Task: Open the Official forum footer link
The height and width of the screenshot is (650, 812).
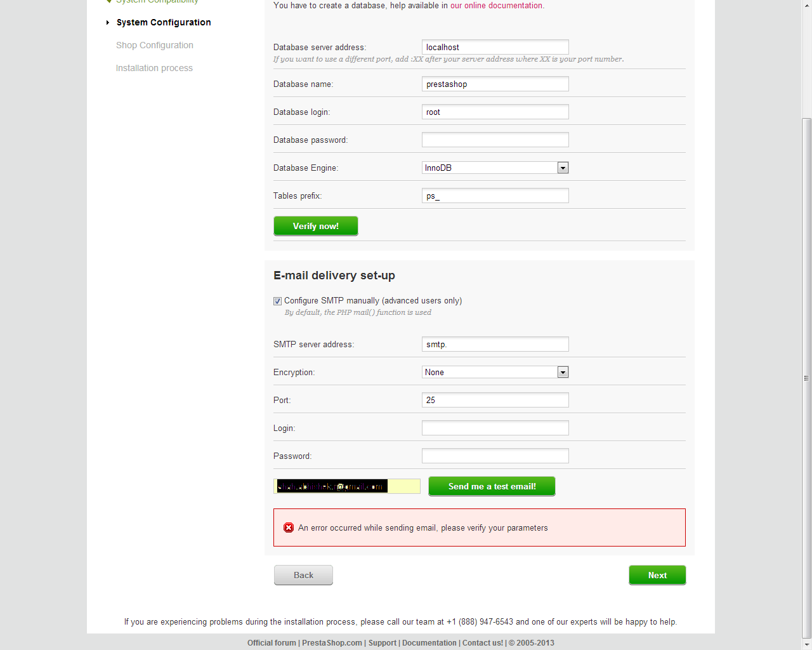Action: (272, 643)
